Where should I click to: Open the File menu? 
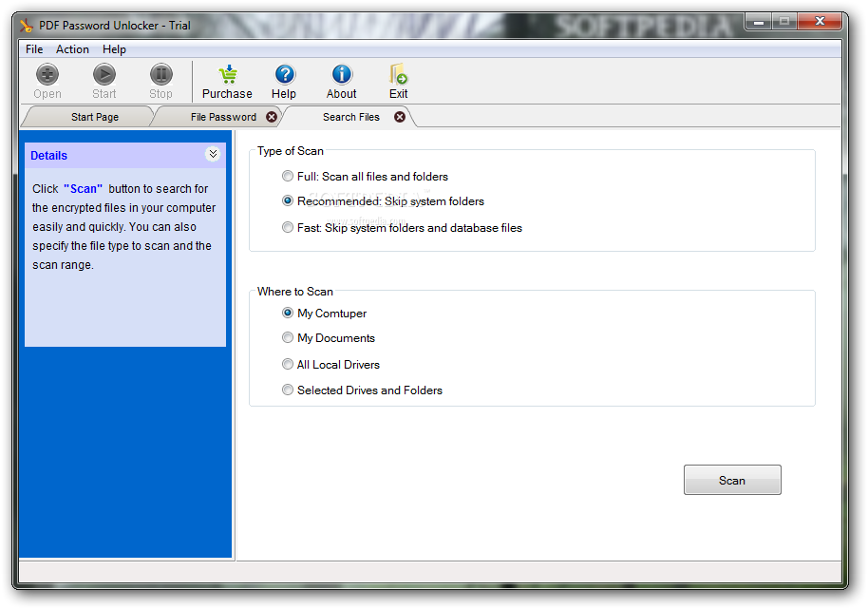coord(34,49)
